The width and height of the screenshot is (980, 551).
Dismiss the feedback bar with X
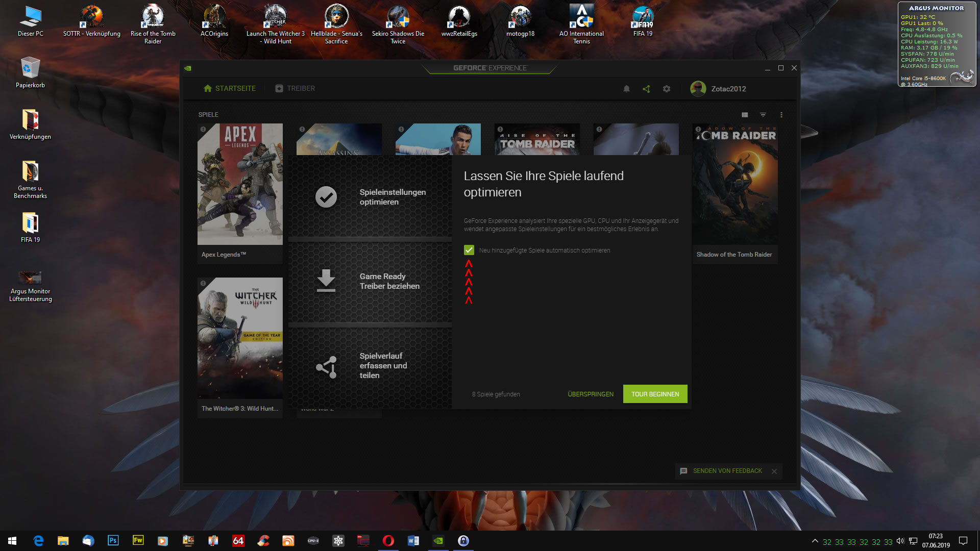(x=774, y=471)
